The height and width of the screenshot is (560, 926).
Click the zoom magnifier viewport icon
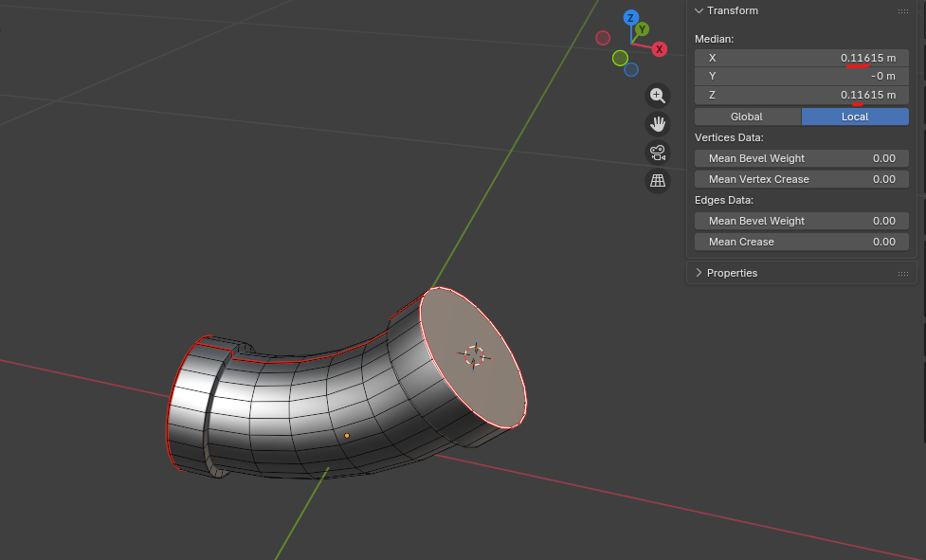[657, 95]
